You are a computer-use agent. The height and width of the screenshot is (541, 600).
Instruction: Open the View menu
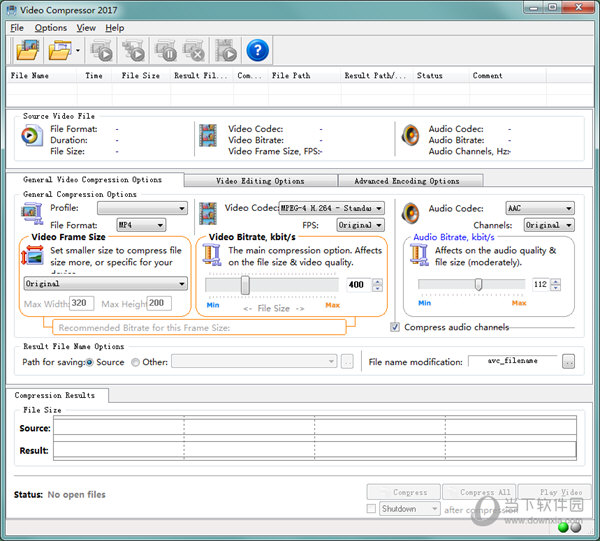click(86, 28)
